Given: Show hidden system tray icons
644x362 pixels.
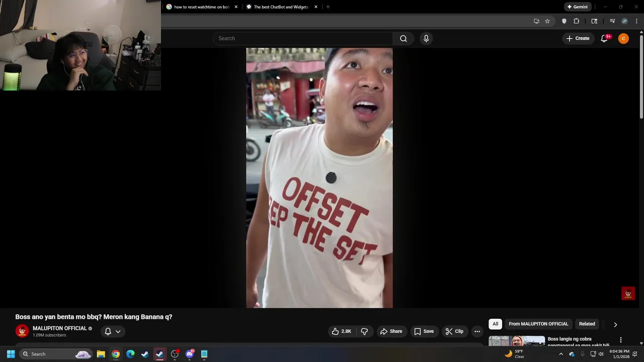Looking at the screenshot, I should [561, 354].
